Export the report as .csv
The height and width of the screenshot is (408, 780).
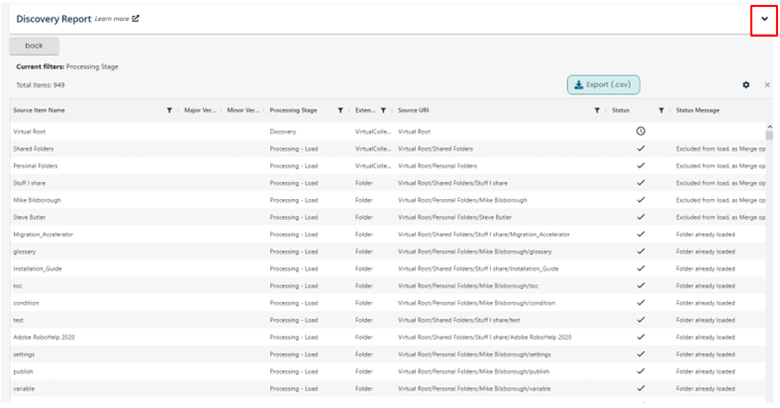point(603,85)
